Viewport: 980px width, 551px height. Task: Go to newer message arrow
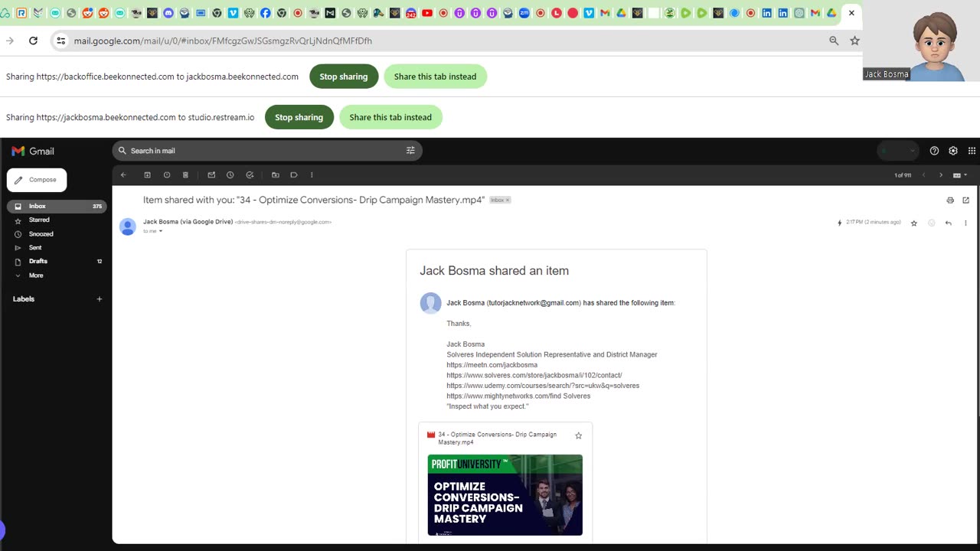tap(924, 175)
